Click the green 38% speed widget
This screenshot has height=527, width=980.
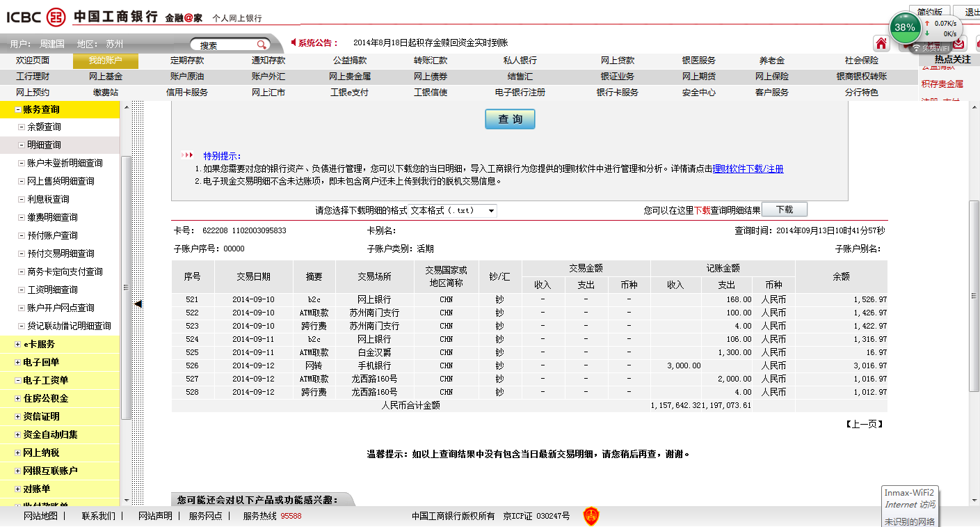905,28
